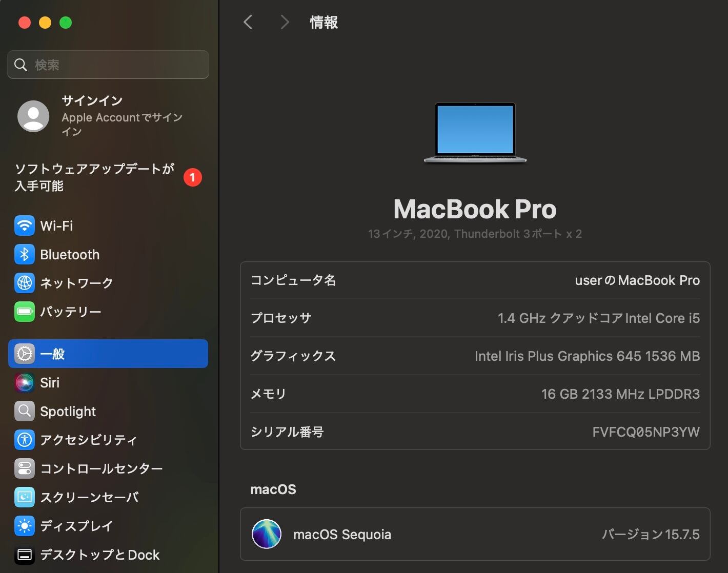Click the user avatar icon for sign-in

click(x=33, y=116)
